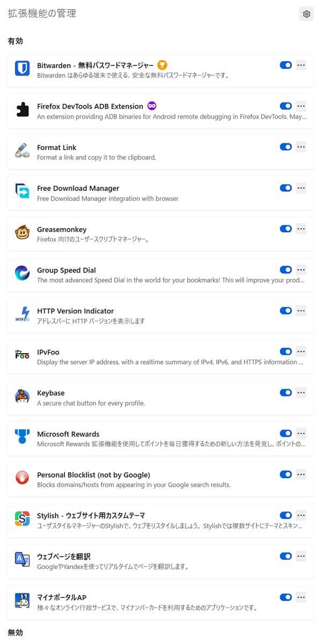Click the Keybase extension icon
Image resolution: width=323 pixels, height=644 pixels.
click(23, 397)
